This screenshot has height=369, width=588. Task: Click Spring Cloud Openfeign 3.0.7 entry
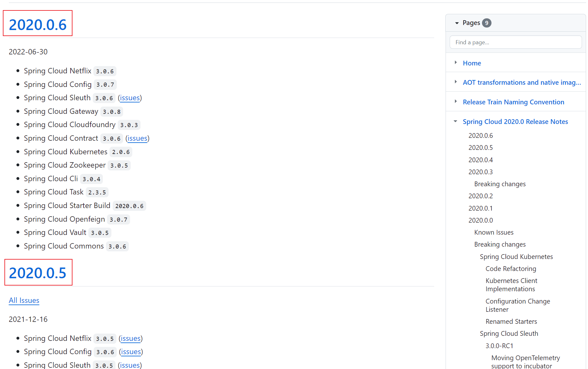(x=77, y=219)
